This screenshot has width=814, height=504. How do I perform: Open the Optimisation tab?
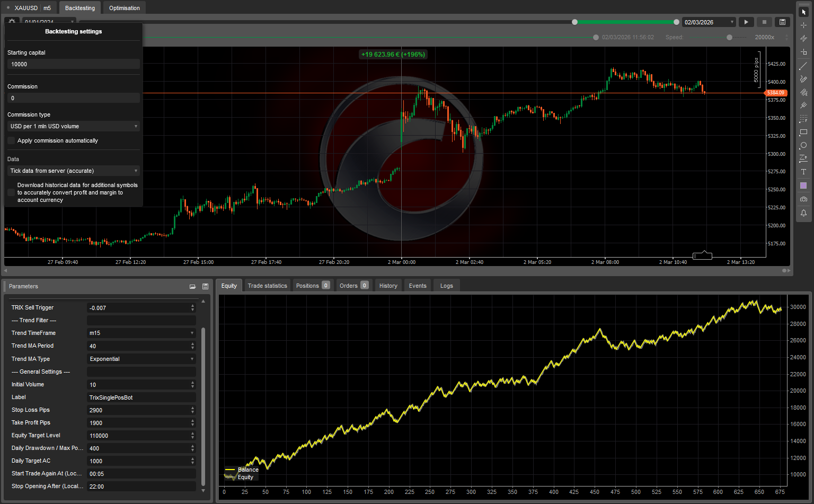[x=125, y=8]
